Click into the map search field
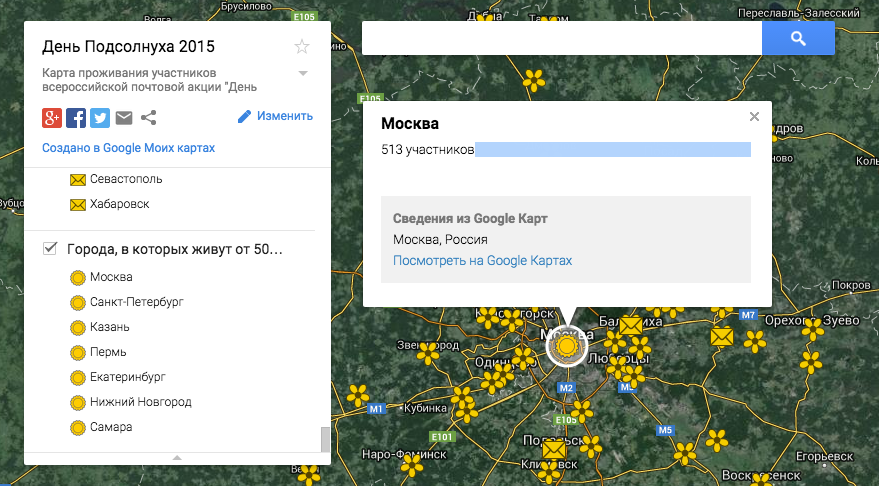Image resolution: width=879 pixels, height=486 pixels. point(562,38)
